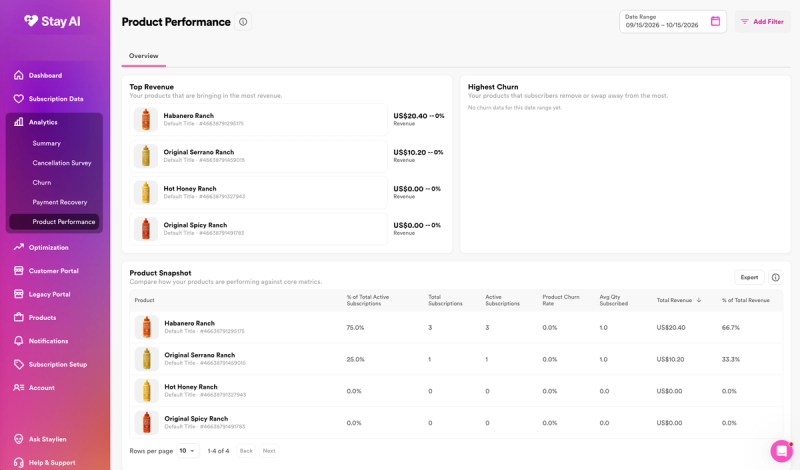
Task: Open Subscription Data page
Action: point(56,99)
